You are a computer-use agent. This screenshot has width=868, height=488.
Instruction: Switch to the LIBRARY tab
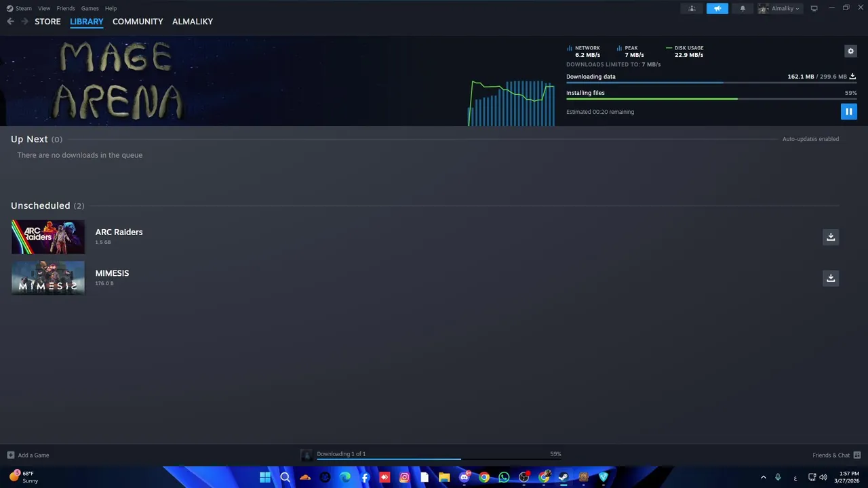(x=87, y=22)
